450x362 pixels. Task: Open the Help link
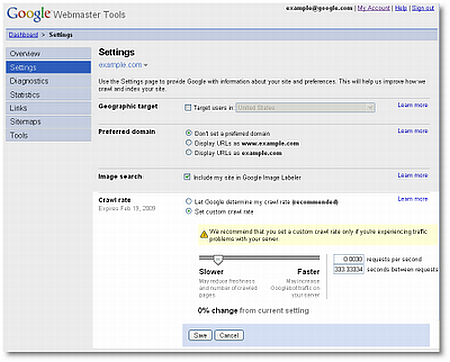[x=401, y=8]
